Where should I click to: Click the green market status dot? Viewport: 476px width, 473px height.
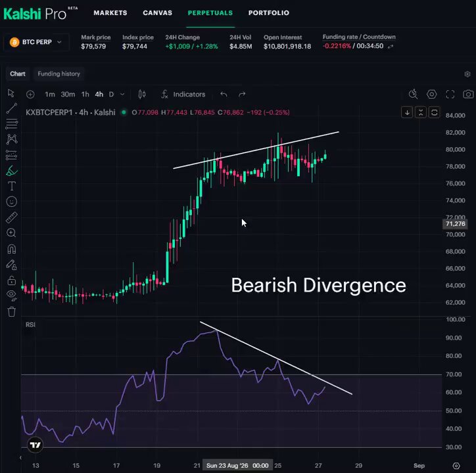pos(124,112)
